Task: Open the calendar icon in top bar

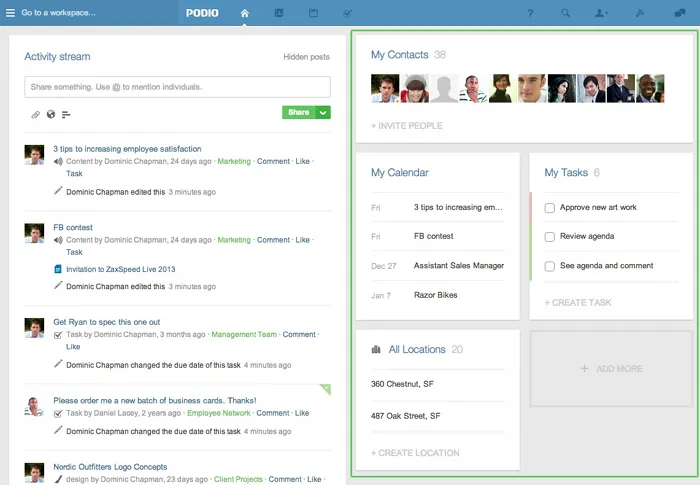Action: (x=313, y=13)
